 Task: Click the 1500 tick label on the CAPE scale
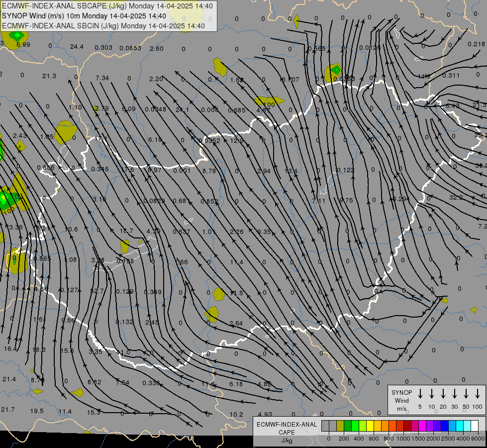pyautogui.click(x=418, y=439)
